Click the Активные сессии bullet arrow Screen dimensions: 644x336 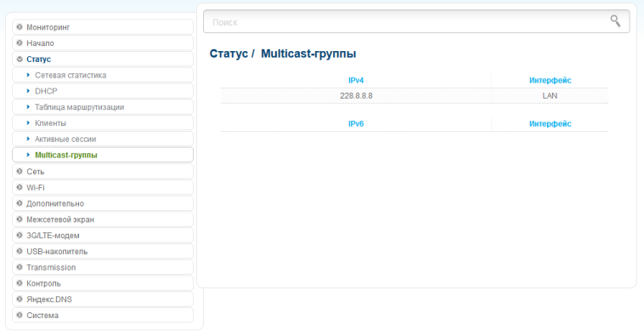(28, 139)
